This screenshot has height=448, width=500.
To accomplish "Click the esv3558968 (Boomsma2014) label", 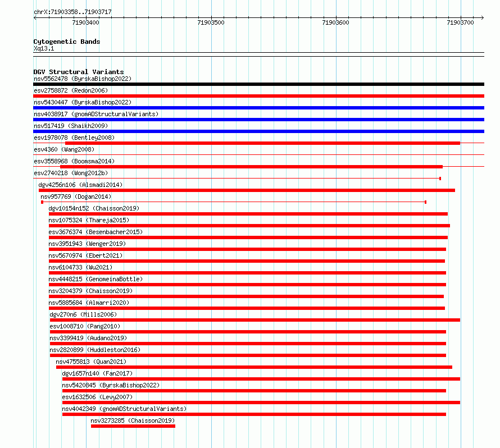I will click(74, 161).
